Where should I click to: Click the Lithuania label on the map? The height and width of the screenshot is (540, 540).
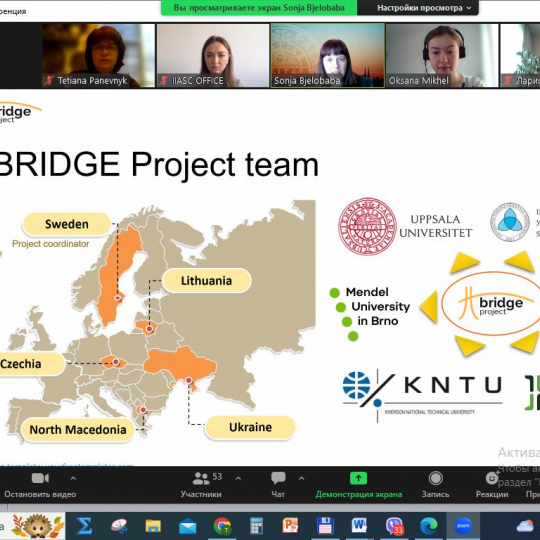pos(207,281)
